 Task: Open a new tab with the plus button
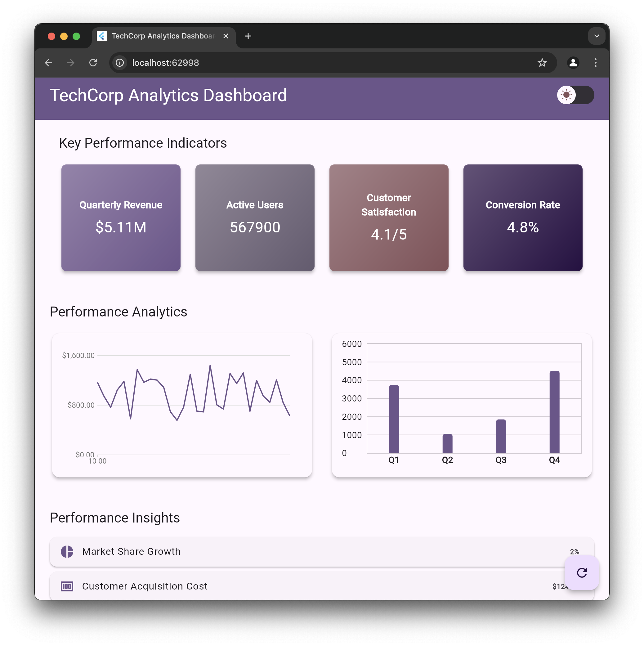coord(248,36)
